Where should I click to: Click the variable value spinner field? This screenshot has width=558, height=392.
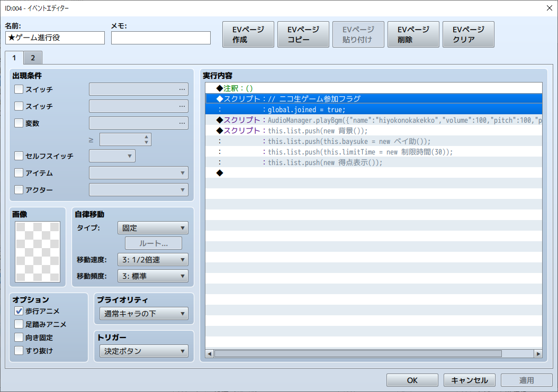(125, 140)
